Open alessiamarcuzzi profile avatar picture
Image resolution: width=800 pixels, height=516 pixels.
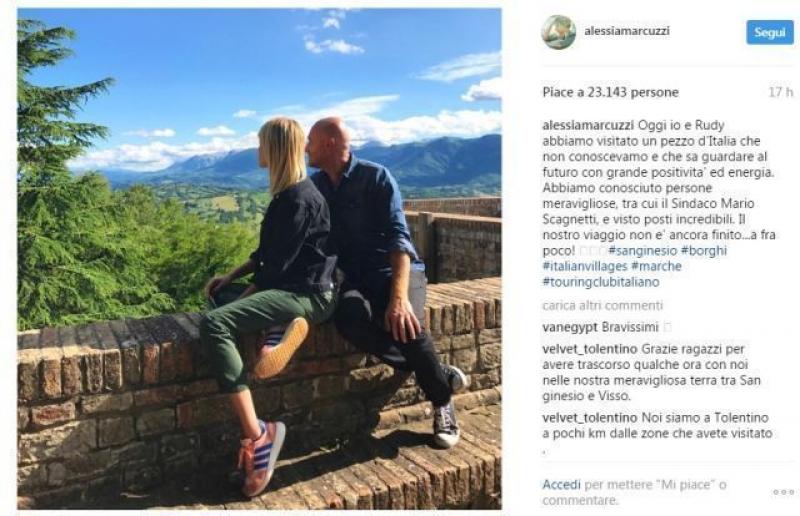pos(559,32)
